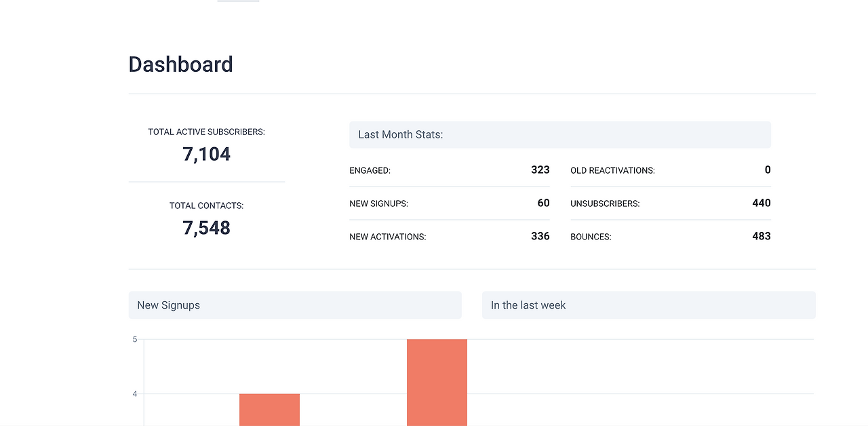
Task: Select the Total Active Subscribers label
Action: pyautogui.click(x=206, y=132)
